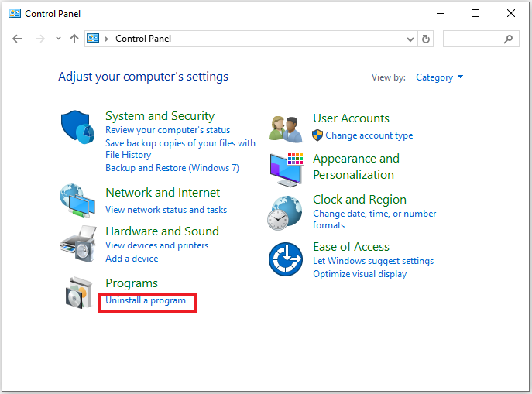The width and height of the screenshot is (532, 394).
Task: Open the View by Category dropdown
Action: [x=439, y=77]
